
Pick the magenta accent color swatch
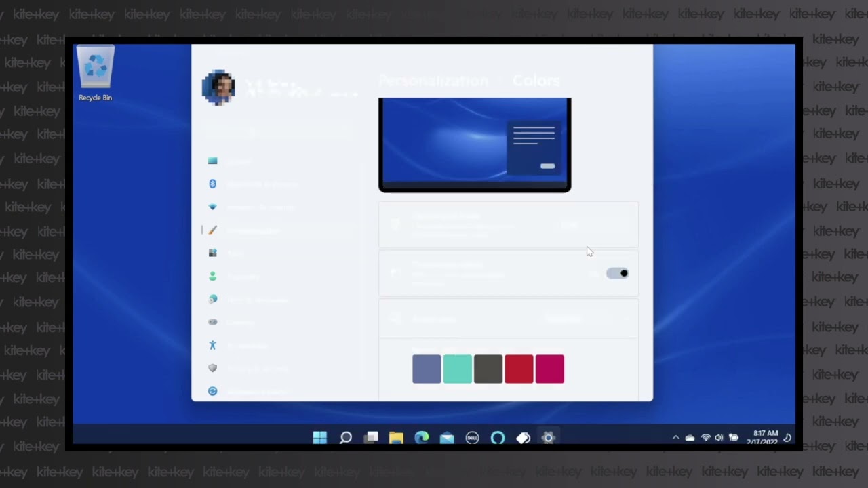coord(550,369)
